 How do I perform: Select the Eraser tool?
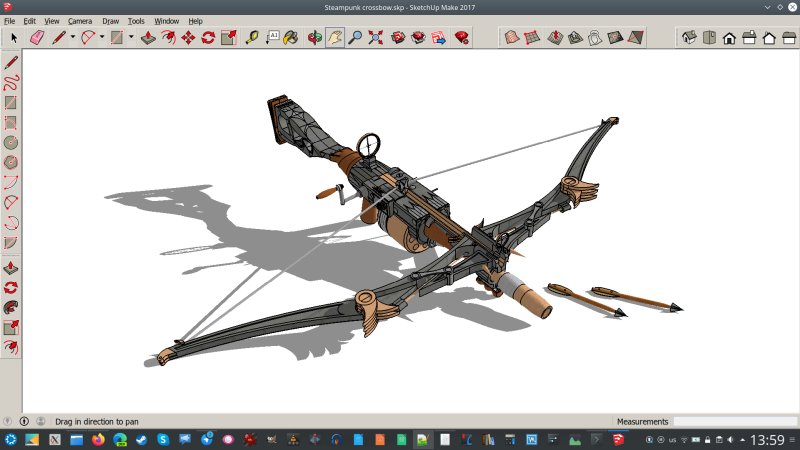[37, 38]
